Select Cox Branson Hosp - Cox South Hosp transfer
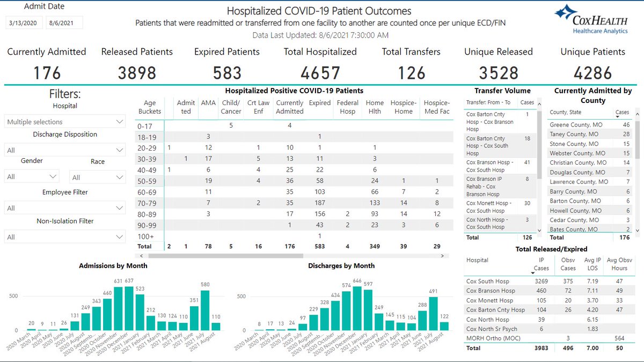644x362 pixels. click(500, 166)
